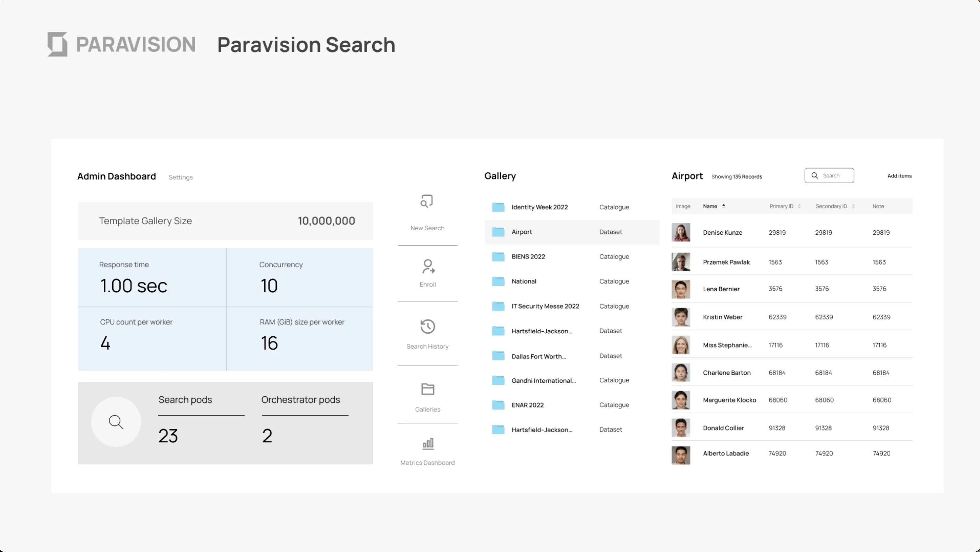Select the ENAR 2022 catalogue entry
This screenshot has height=552, width=980.
(527, 405)
